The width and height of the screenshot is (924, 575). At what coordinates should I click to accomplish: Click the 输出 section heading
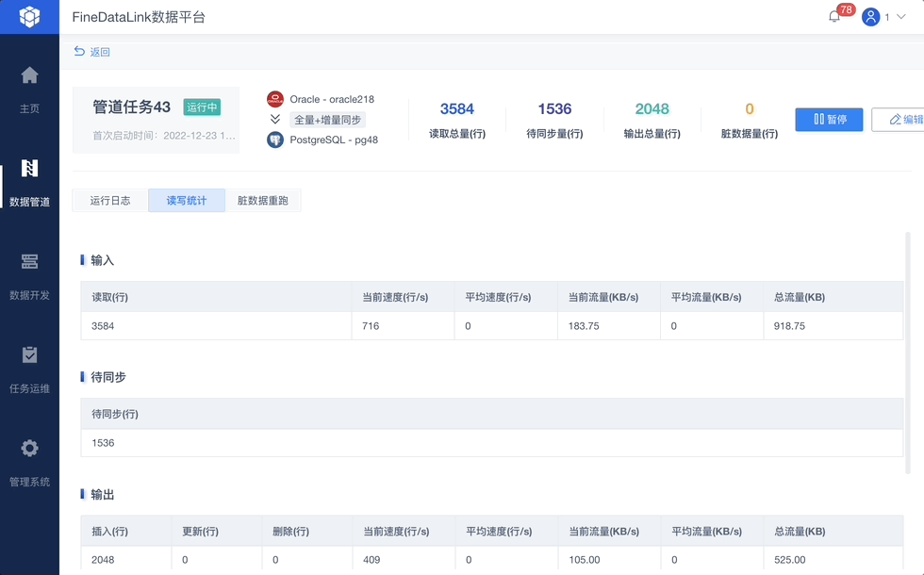pyautogui.click(x=102, y=494)
